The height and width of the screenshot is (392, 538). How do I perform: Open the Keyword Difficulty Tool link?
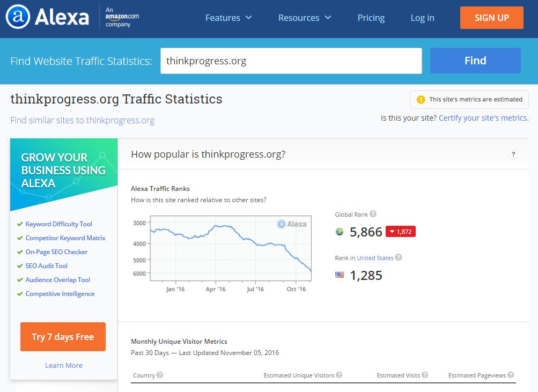(x=58, y=224)
